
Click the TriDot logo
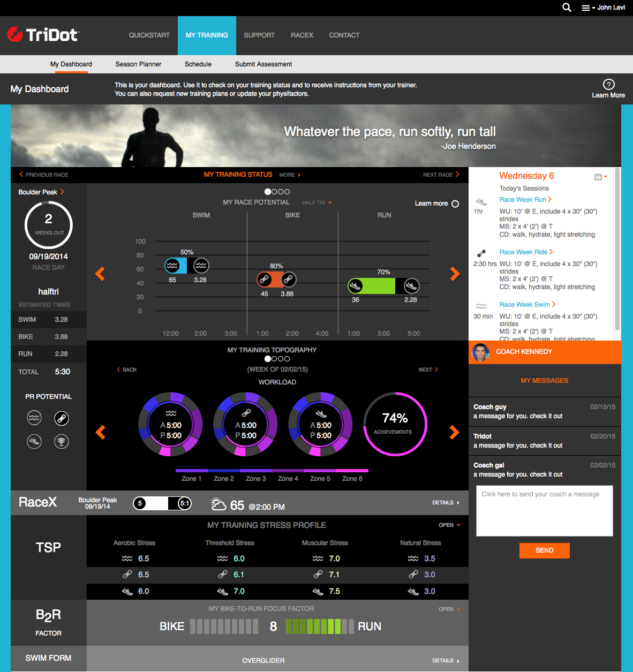[42, 34]
